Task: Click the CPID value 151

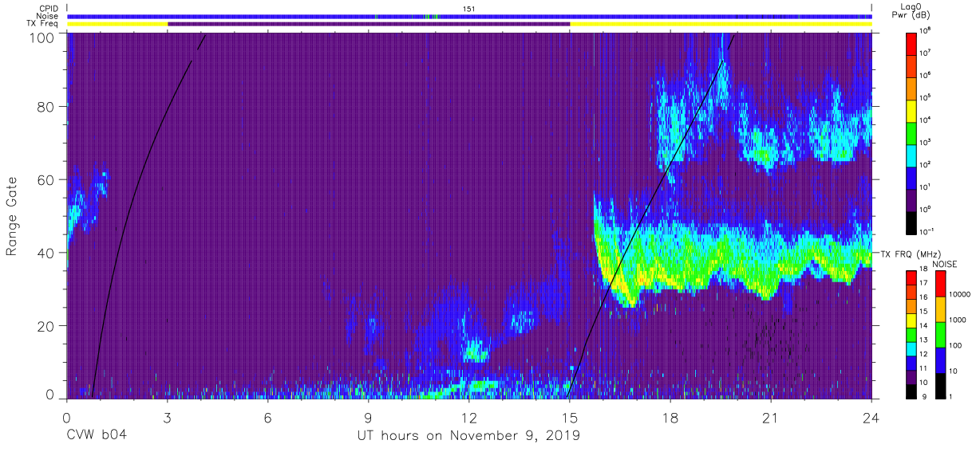Action: click(469, 9)
